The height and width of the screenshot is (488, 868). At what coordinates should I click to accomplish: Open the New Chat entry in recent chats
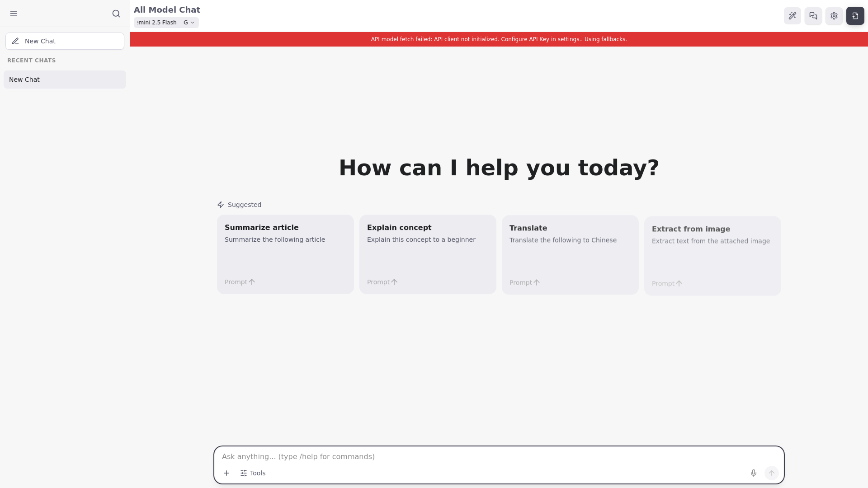[x=65, y=80]
